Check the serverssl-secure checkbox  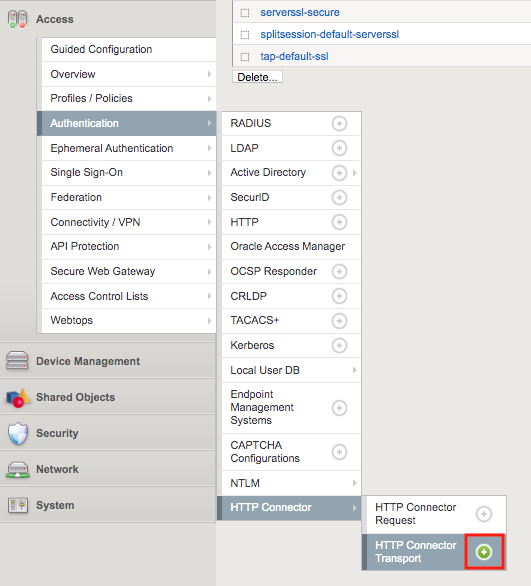245,13
